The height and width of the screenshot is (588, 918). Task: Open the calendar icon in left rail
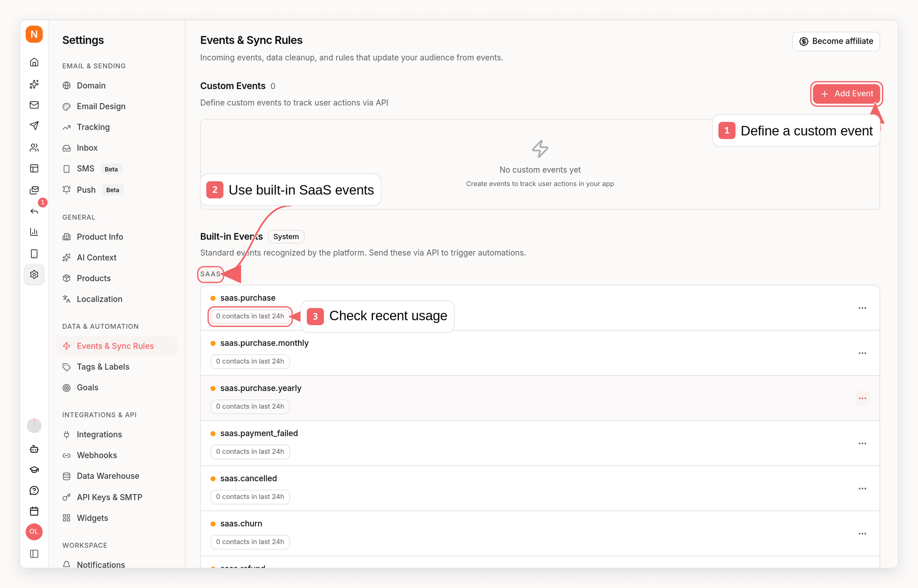point(34,511)
